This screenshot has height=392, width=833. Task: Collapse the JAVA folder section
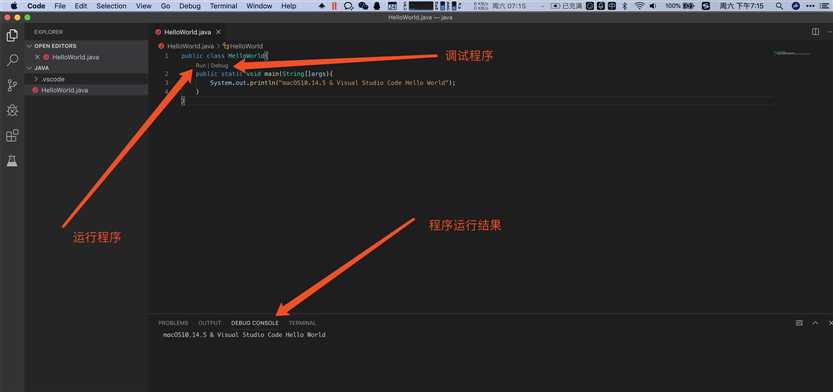point(41,68)
